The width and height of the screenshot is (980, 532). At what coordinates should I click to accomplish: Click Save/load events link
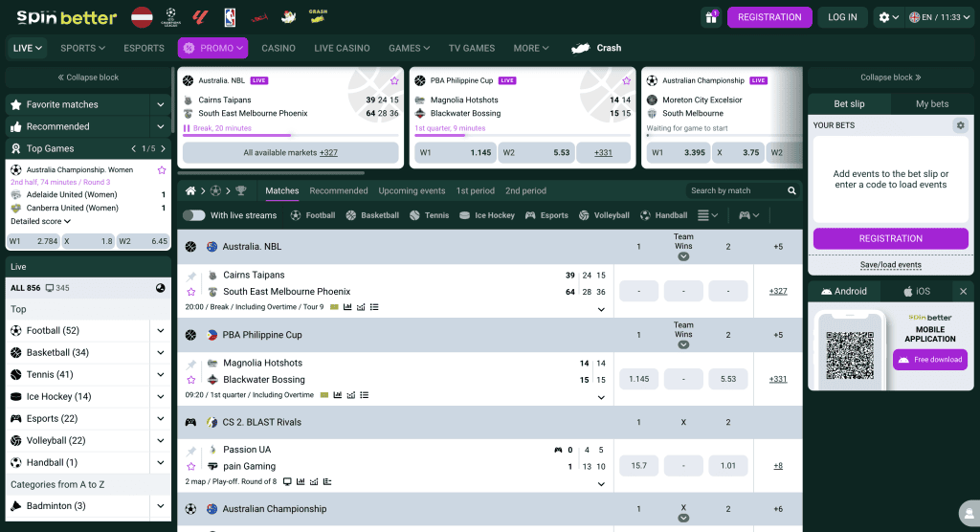[x=890, y=265]
